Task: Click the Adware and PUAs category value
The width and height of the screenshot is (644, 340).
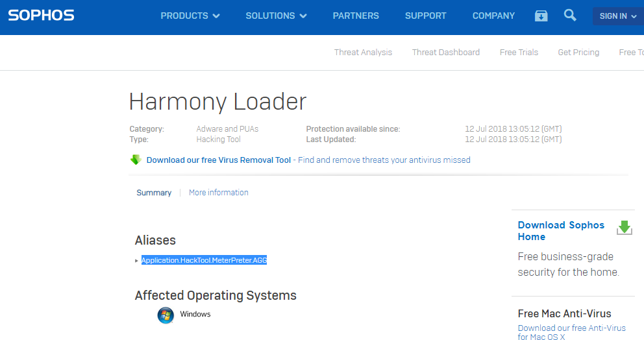Action: click(227, 129)
